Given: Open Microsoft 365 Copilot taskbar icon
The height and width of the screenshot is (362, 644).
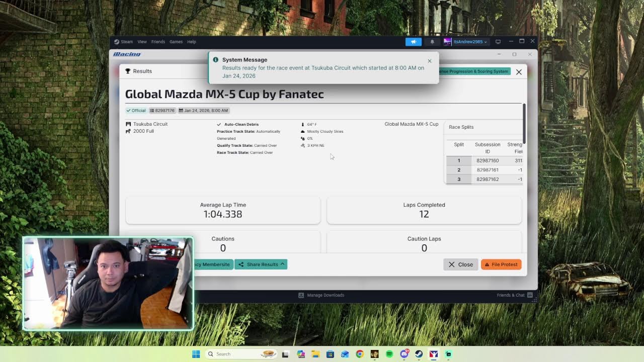Looking at the screenshot, I should pos(301,354).
